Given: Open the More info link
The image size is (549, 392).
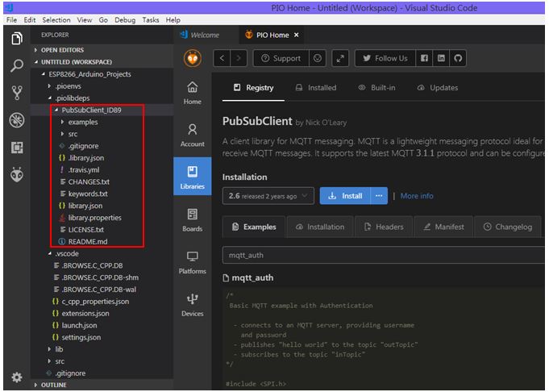Looking at the screenshot, I should tap(417, 196).
